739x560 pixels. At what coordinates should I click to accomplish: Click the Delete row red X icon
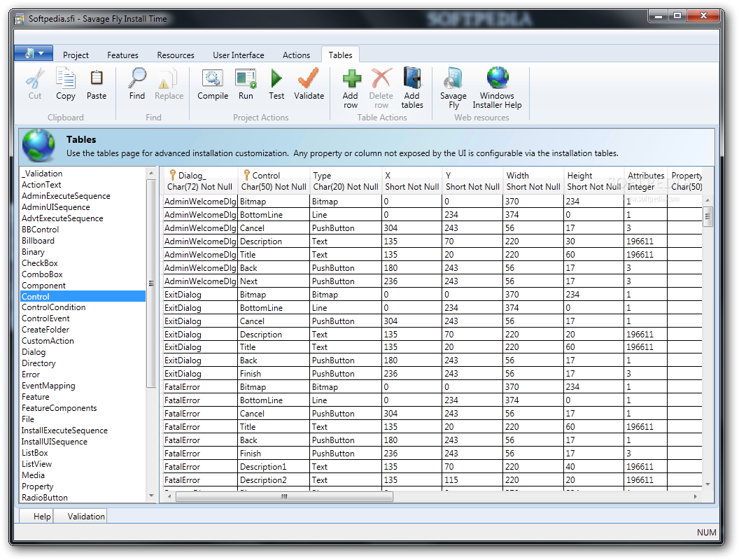(x=381, y=78)
